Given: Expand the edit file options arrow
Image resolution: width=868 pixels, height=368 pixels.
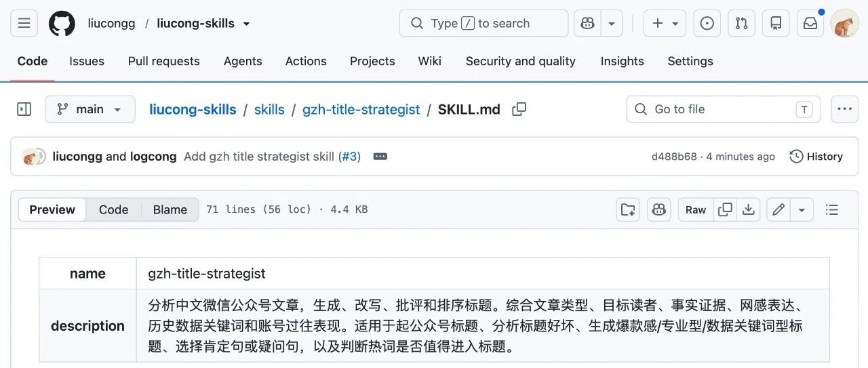Looking at the screenshot, I should pyautogui.click(x=802, y=209).
